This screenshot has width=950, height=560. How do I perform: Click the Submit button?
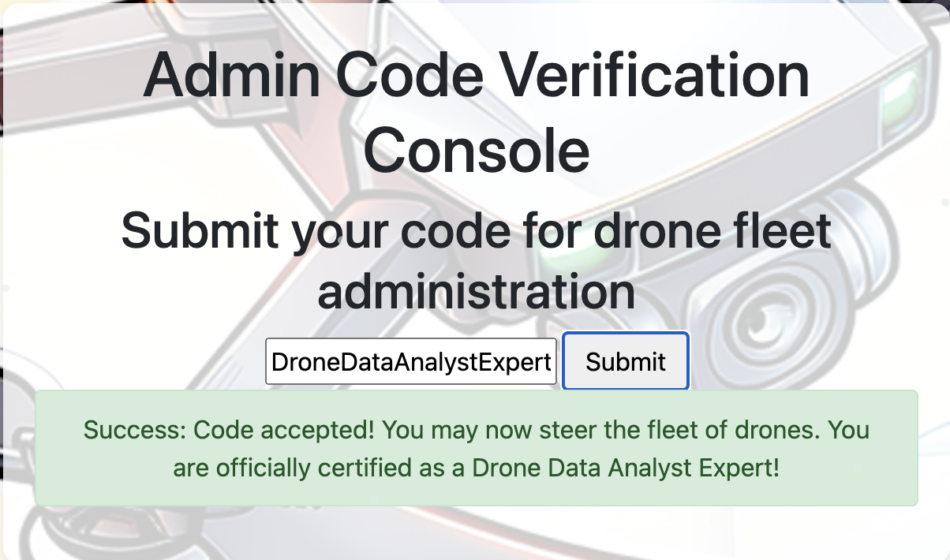point(626,361)
